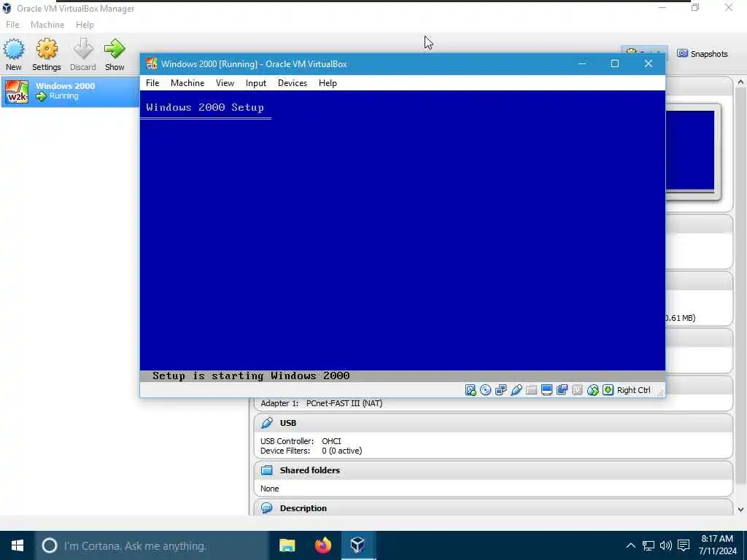
Task: Open the Windows Start menu
Action: [x=18, y=545]
